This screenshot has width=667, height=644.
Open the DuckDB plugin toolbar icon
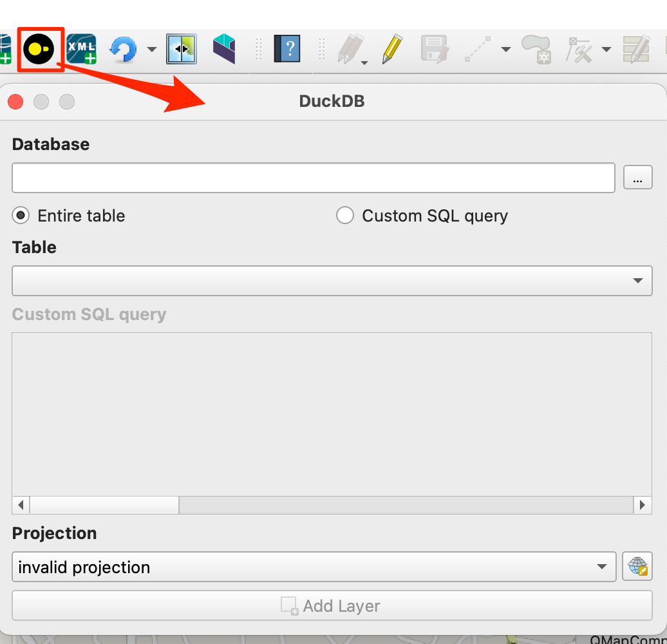click(39, 49)
